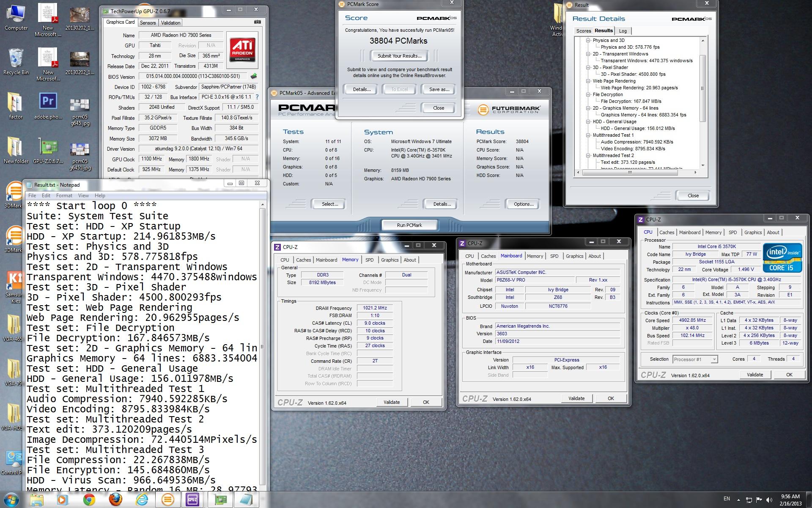Image resolution: width=812 pixels, height=508 pixels.
Task: Launch Google Chrome from the taskbar
Action: [x=89, y=500]
